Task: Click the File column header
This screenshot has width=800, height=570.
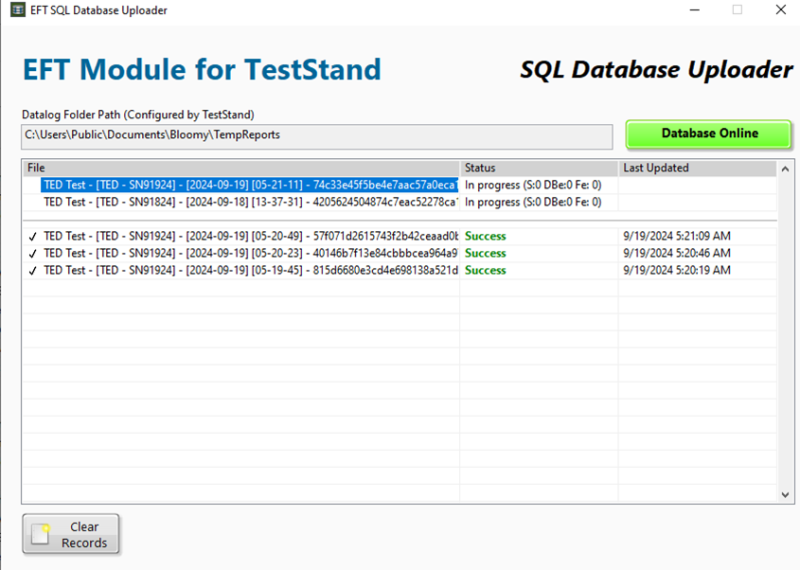Action: [x=241, y=168]
